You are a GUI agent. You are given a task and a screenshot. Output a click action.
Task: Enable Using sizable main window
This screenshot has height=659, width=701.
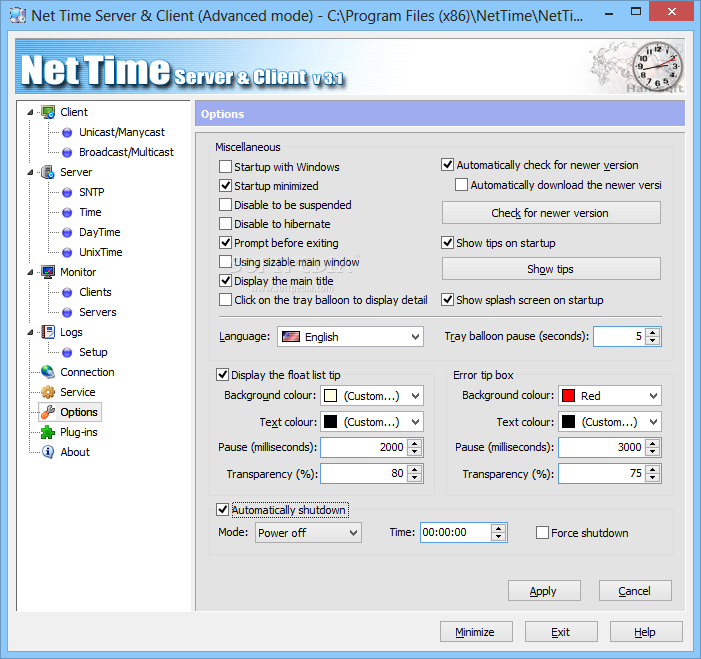click(x=225, y=262)
